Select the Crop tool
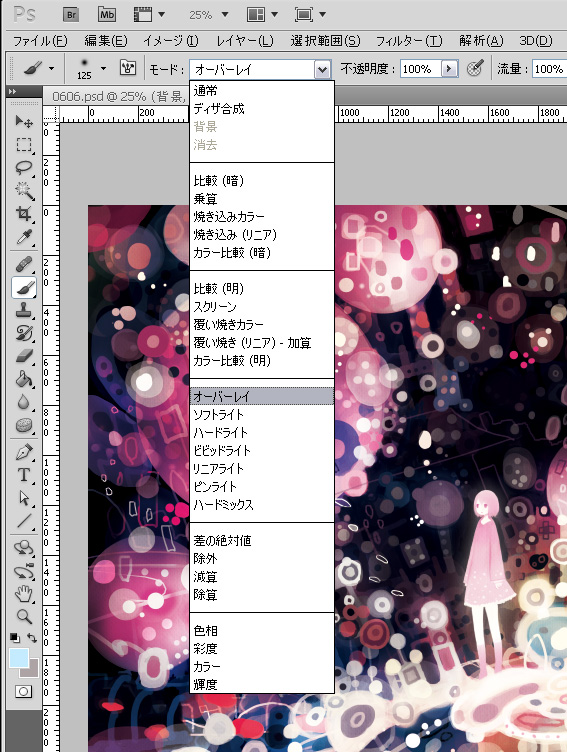This screenshot has height=752, width=567. coord(24,213)
